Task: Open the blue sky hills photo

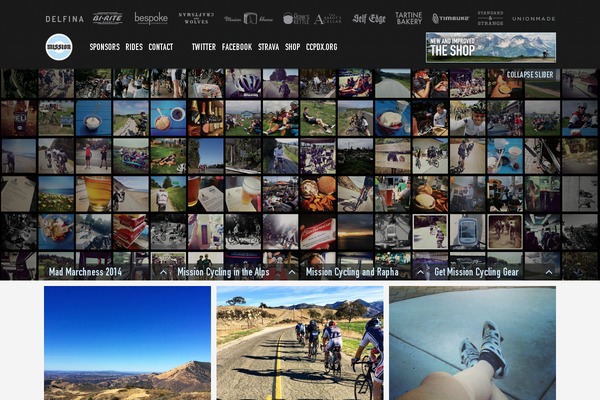Action: click(127, 343)
